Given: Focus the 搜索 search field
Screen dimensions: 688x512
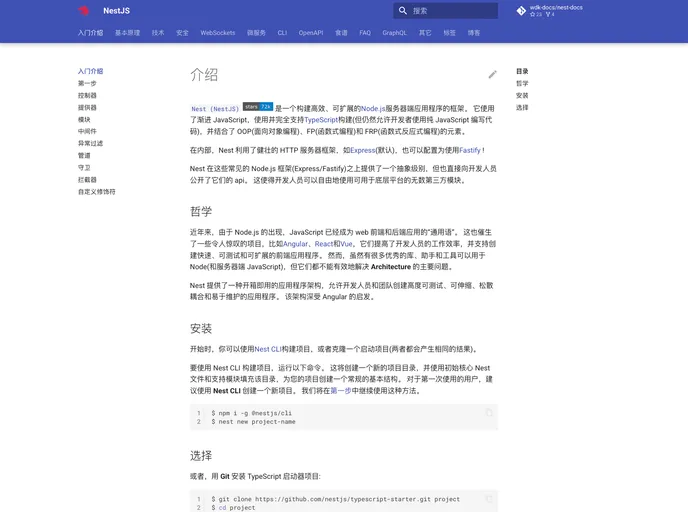Looking at the screenshot, I should point(445,11).
